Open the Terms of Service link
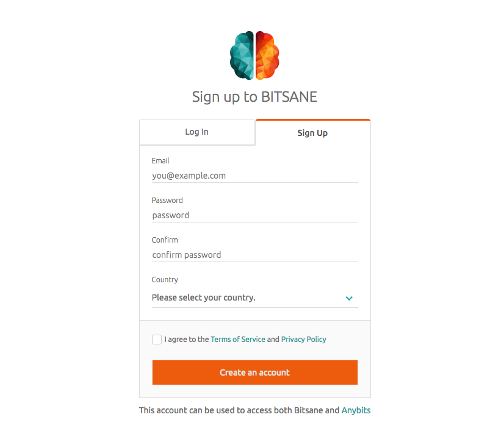Screen dimensions: 504x445 pos(238,340)
